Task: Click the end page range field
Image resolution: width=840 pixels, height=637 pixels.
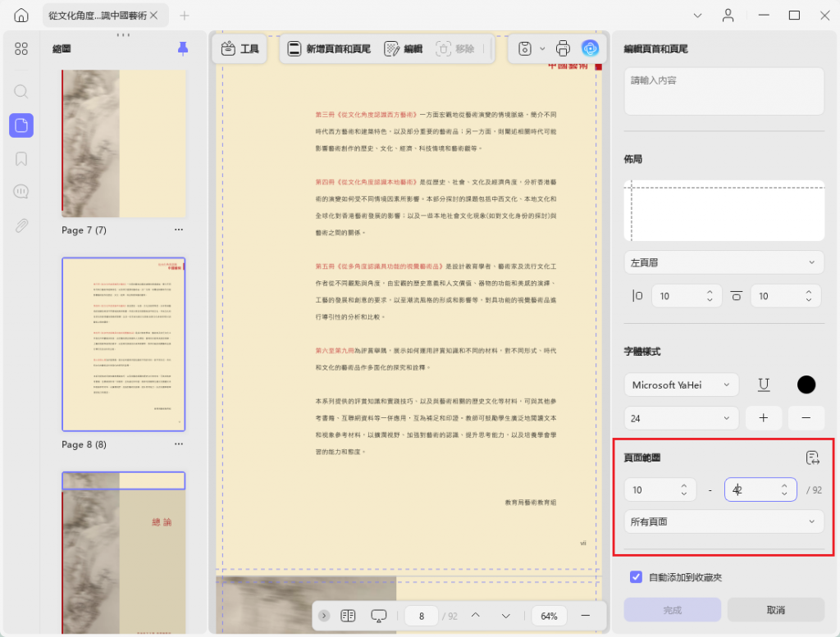Action: coord(760,489)
